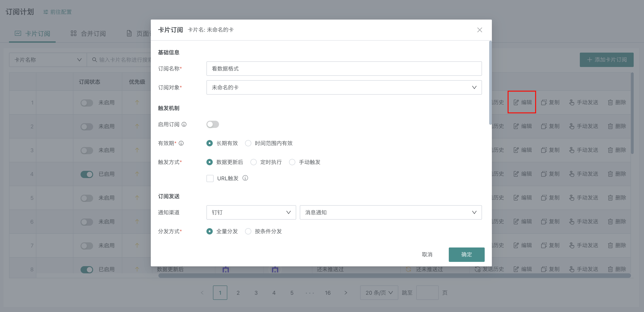Click info icon next to URL触发
This screenshot has height=312, width=644.
click(x=245, y=178)
